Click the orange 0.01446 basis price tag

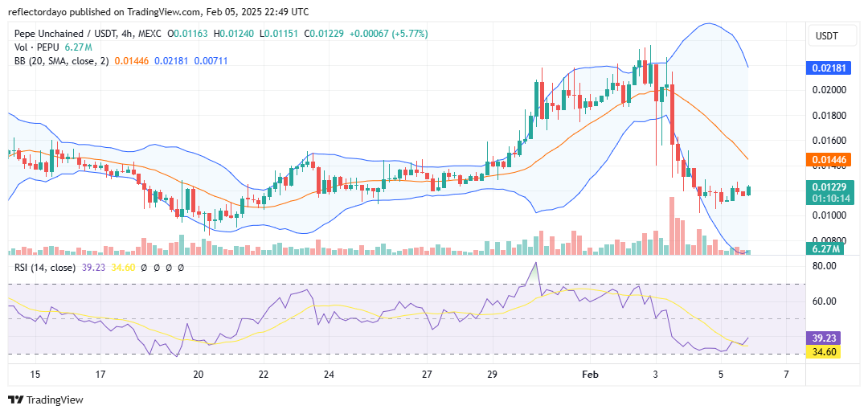click(x=827, y=161)
